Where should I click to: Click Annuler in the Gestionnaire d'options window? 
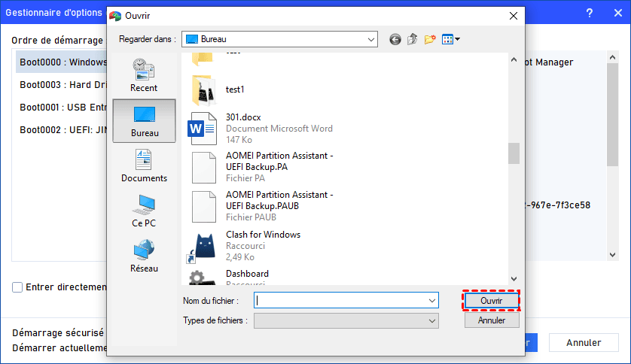pyautogui.click(x=584, y=343)
